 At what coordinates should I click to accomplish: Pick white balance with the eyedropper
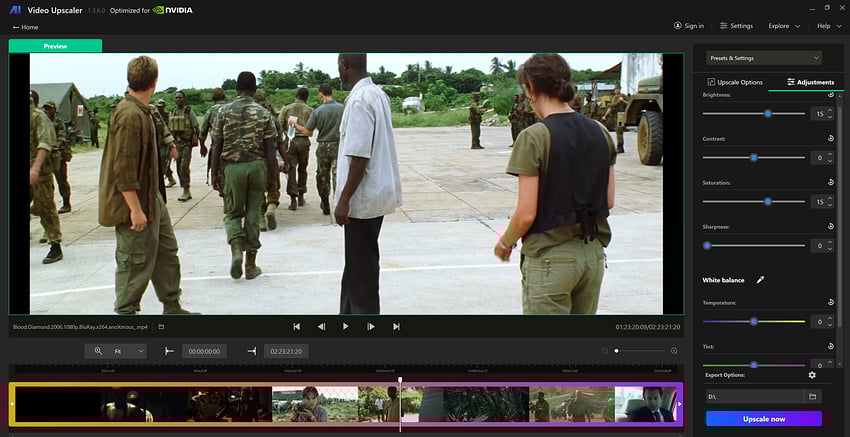click(760, 280)
